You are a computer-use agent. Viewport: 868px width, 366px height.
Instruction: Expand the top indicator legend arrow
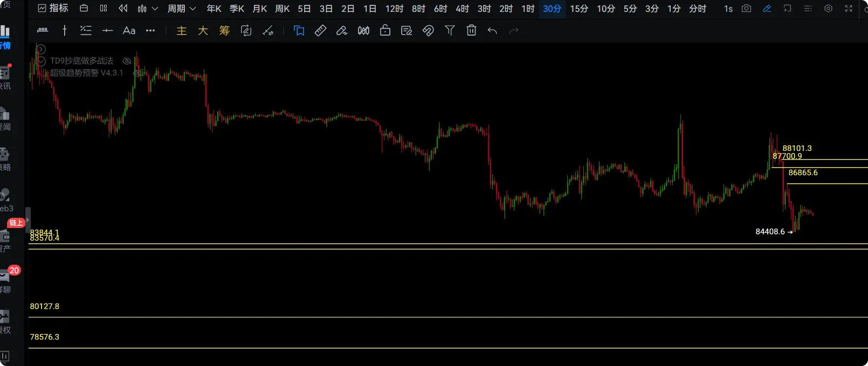click(x=41, y=50)
